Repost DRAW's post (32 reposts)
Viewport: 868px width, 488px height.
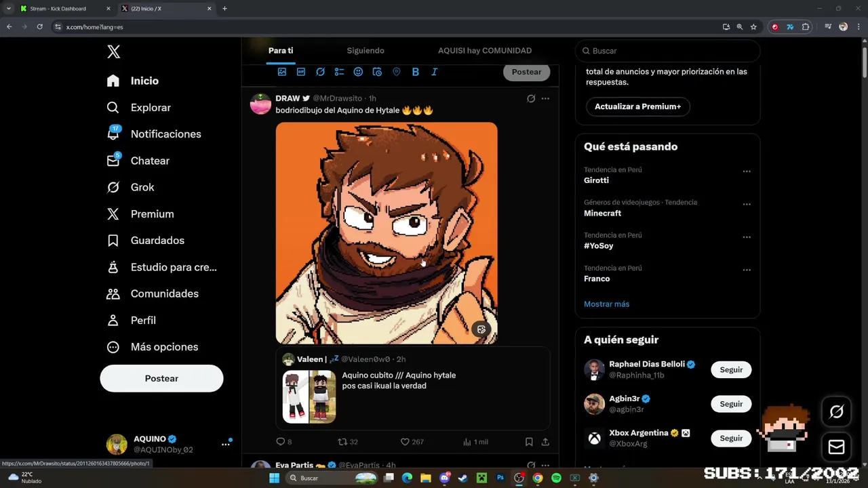coord(348,442)
